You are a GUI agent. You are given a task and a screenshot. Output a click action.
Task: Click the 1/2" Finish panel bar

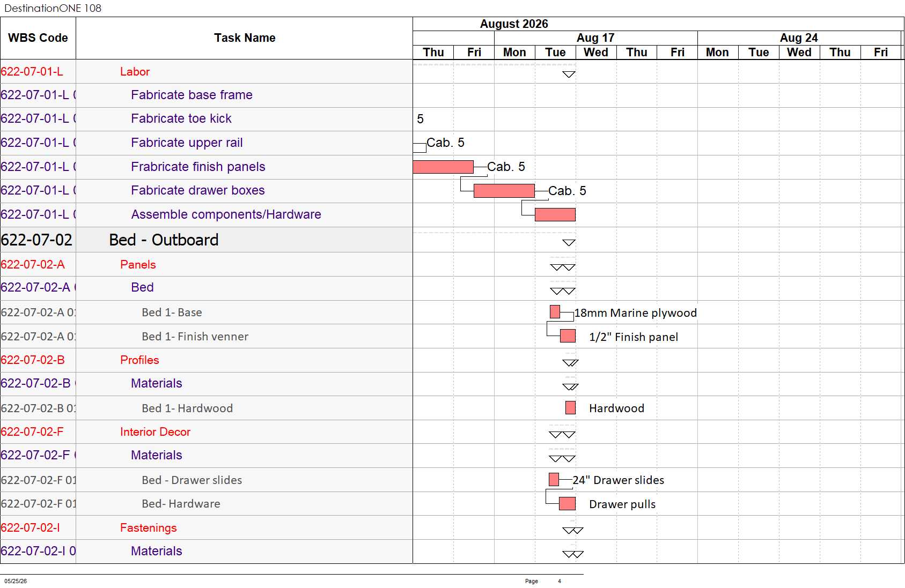[568, 336]
